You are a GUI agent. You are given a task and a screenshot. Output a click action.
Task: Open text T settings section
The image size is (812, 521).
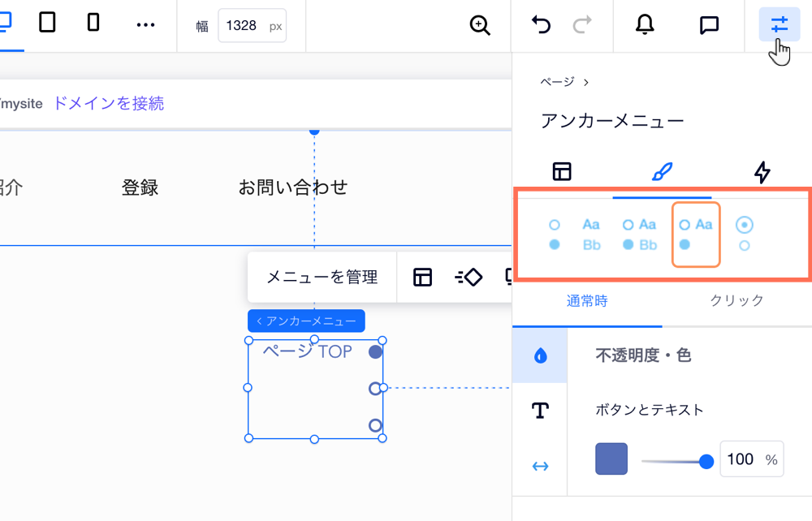[x=540, y=411]
